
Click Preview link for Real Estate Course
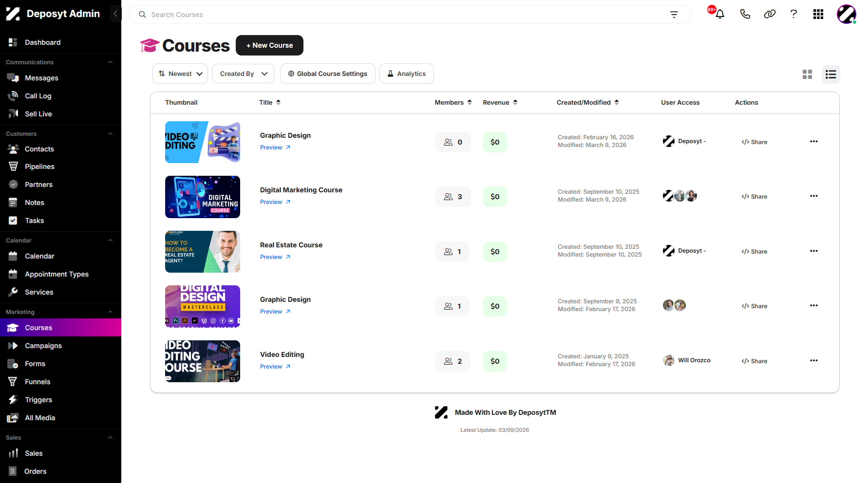(275, 257)
